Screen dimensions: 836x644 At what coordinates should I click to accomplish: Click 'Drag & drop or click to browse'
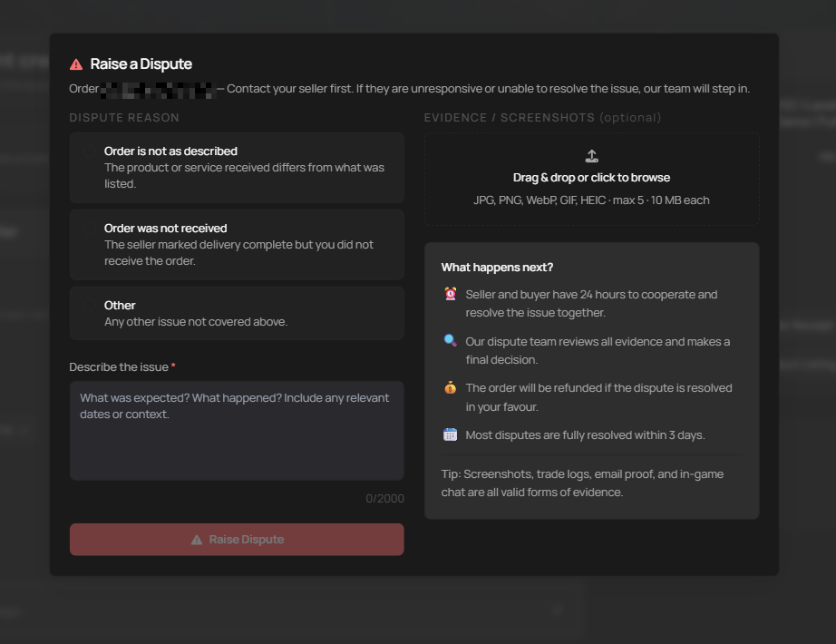[591, 178]
